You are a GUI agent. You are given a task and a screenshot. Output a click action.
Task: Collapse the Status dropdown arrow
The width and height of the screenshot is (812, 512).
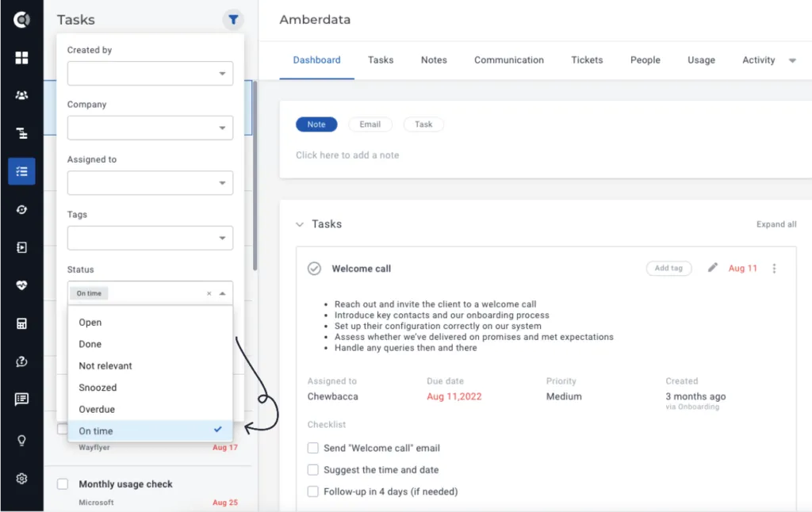(x=222, y=293)
